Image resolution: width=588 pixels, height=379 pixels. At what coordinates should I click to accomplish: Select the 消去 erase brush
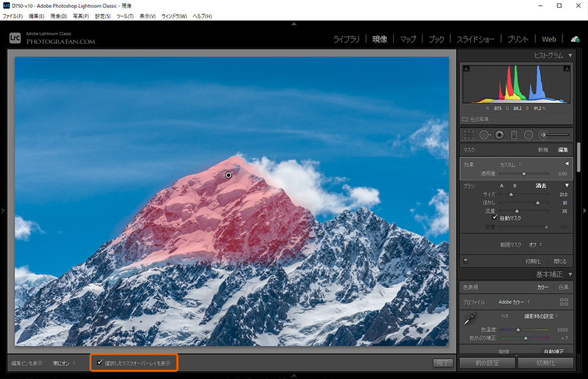point(541,186)
